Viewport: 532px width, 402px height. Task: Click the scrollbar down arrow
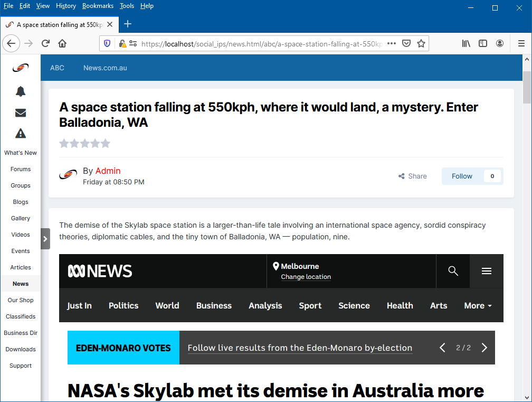(527, 398)
